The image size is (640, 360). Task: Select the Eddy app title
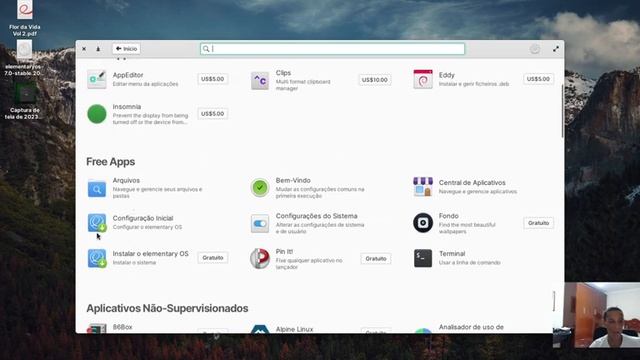point(447,75)
